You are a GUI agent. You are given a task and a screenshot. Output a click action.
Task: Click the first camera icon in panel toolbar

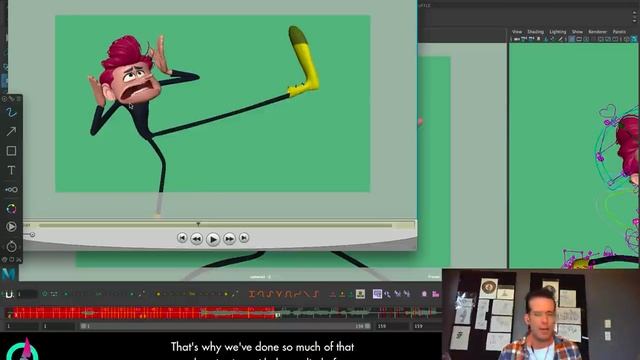pyautogui.click(x=517, y=39)
